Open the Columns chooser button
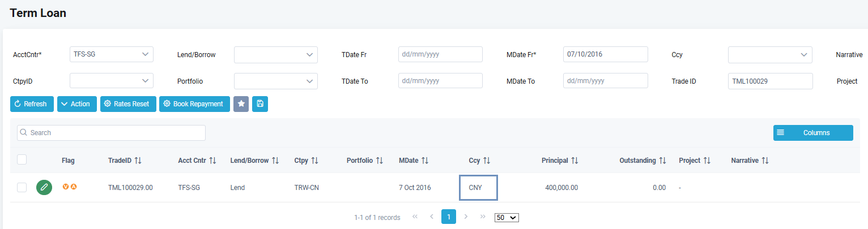Screen dimensions: 868x229 812,133
